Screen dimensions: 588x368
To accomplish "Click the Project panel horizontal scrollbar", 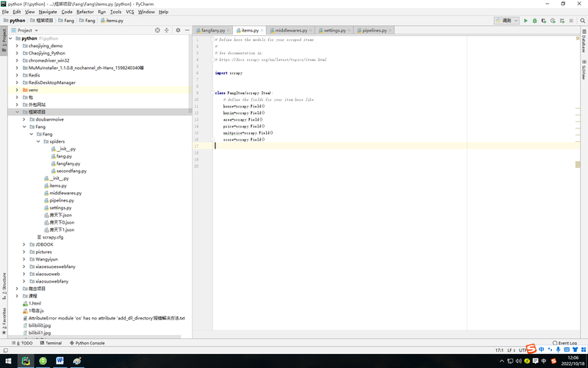I will 95,337.
